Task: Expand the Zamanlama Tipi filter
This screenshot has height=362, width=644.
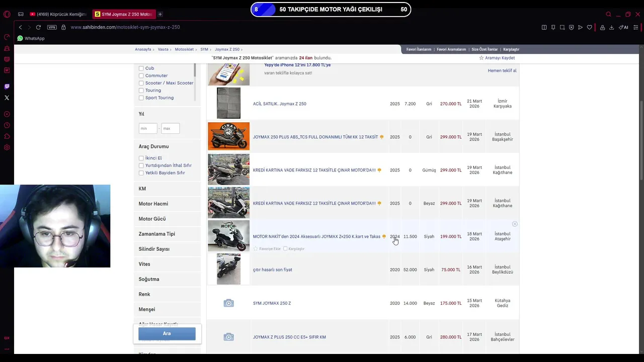Action: 167,234
